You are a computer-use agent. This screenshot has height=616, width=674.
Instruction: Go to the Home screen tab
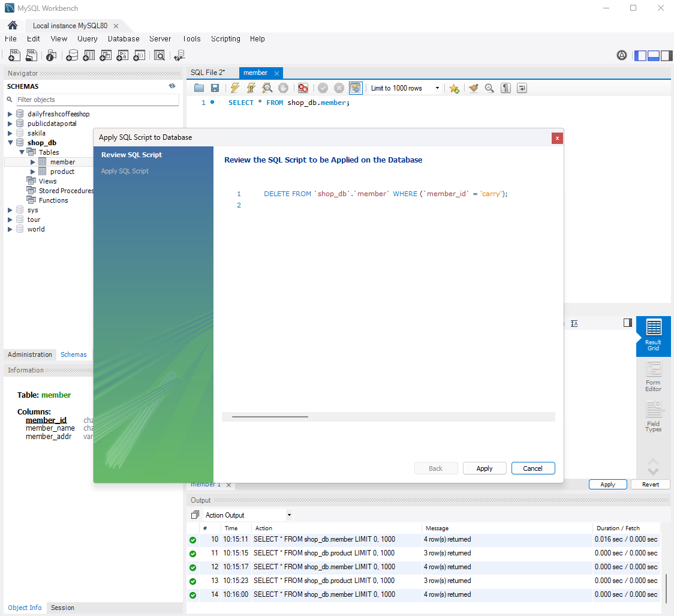point(13,25)
